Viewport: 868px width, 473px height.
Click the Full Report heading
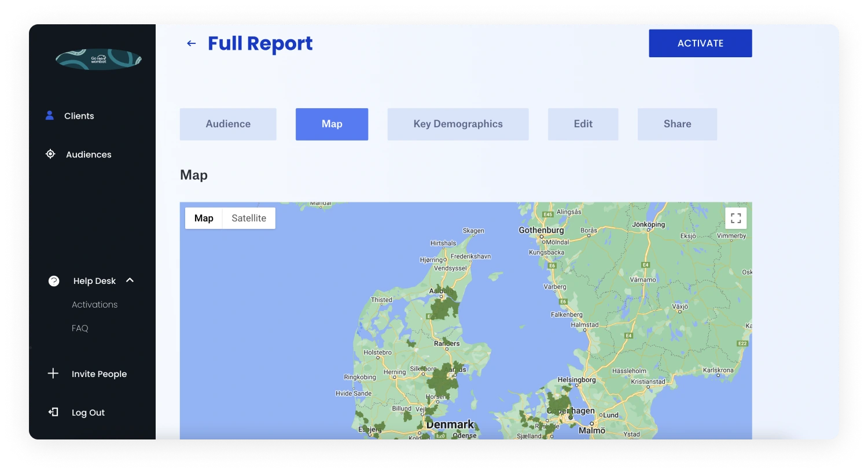[260, 43]
